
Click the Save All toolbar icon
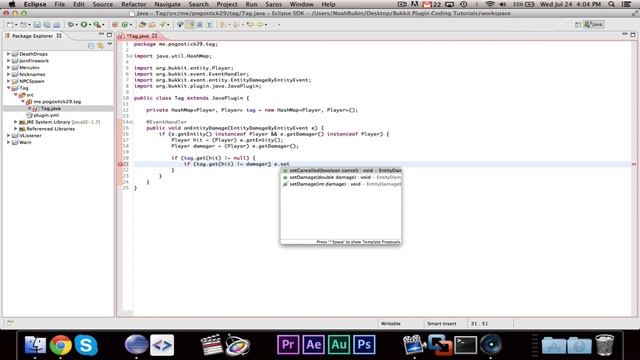[47, 24]
